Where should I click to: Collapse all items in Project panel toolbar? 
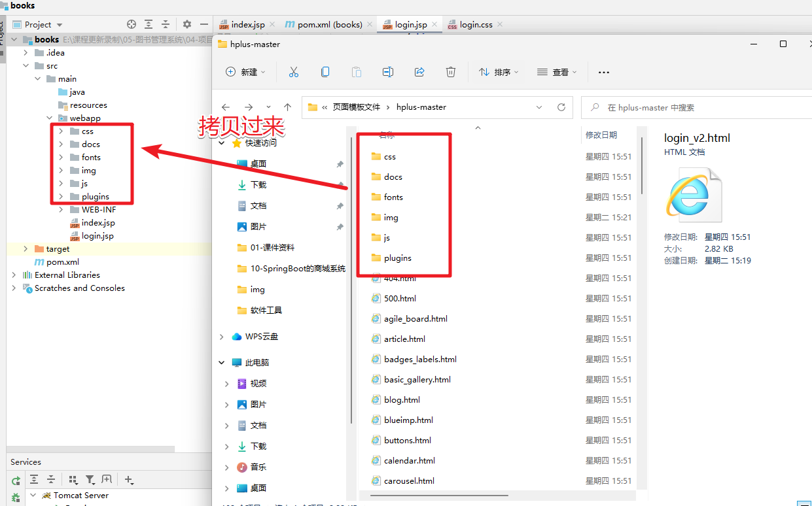166,24
